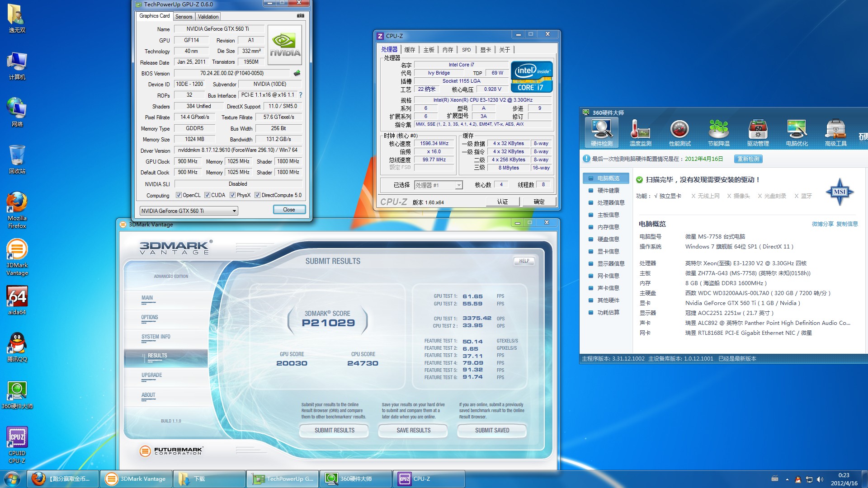Select 显卡信息 in 360硬件大师 sidebar
This screenshot has width=868, height=488.
pos(606,252)
